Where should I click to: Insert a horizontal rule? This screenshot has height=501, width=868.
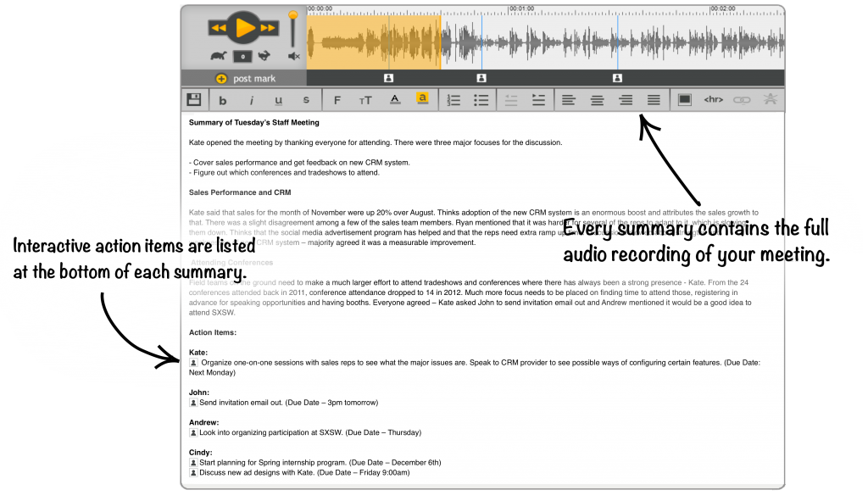713,100
